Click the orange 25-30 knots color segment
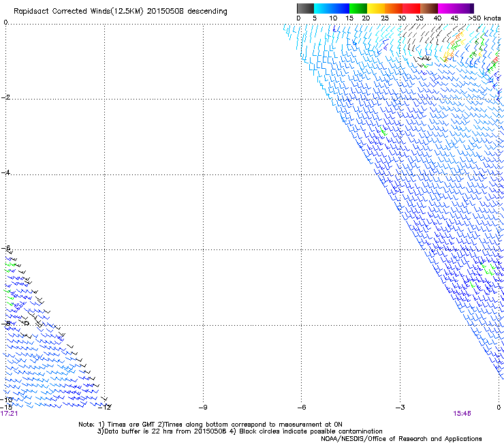The height and width of the screenshot is (443, 504). pyautogui.click(x=394, y=8)
